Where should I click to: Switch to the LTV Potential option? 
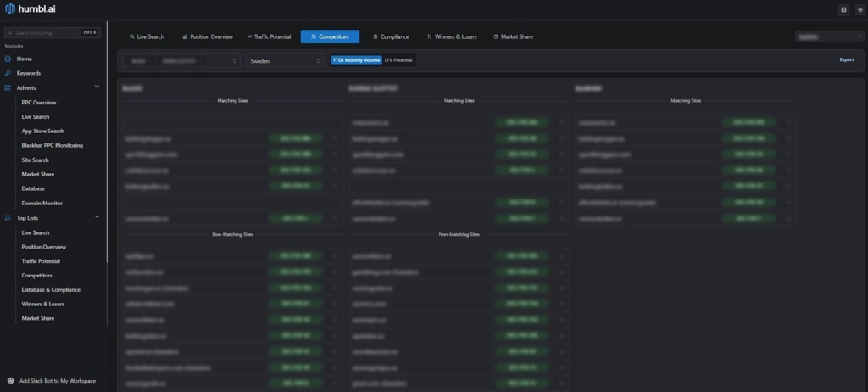pos(399,60)
